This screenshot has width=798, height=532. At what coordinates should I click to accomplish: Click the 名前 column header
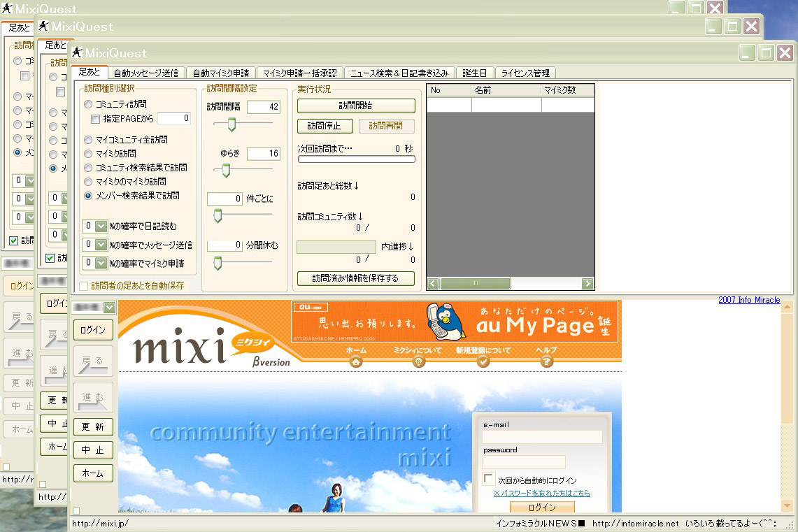click(506, 90)
